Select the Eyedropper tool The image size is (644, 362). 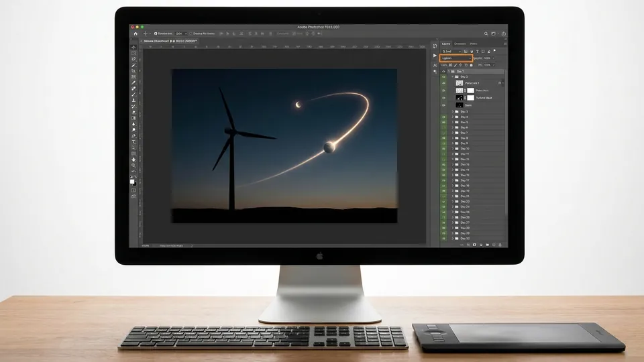[x=133, y=82]
